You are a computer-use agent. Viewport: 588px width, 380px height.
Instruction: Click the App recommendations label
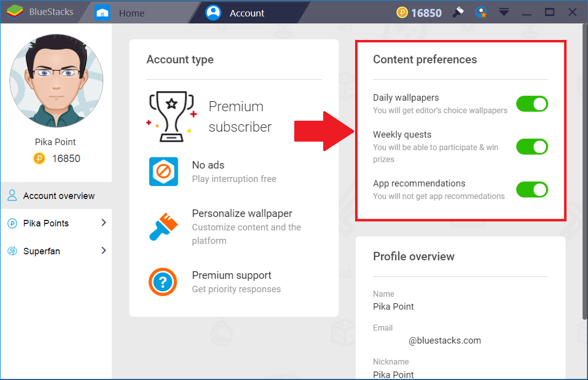coord(419,184)
